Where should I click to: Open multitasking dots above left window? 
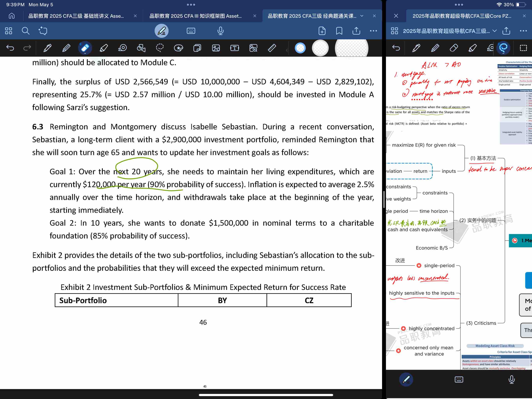coord(191,4)
